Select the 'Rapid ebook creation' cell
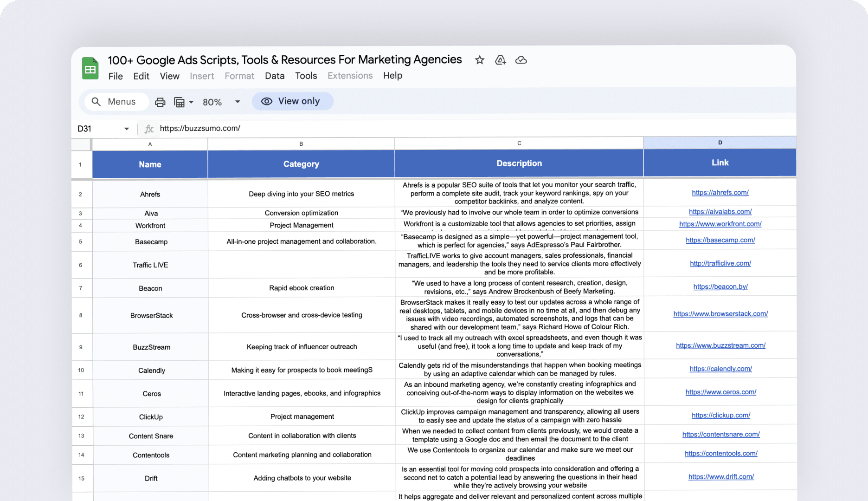Screen dimensions: 868x501 [302, 288]
